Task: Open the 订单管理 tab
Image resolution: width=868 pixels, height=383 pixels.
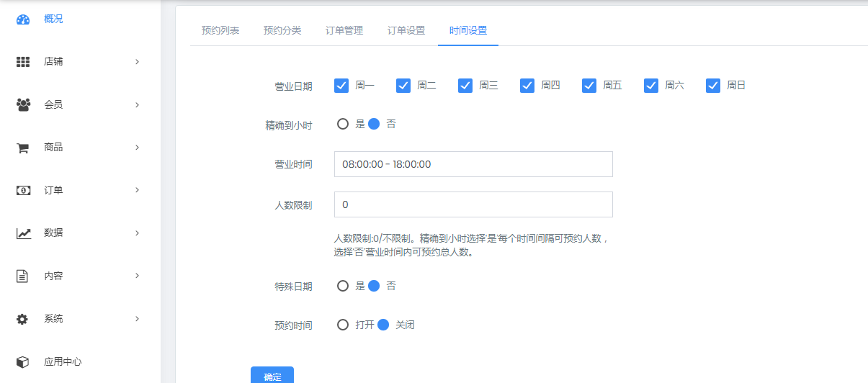Action: [x=344, y=31]
